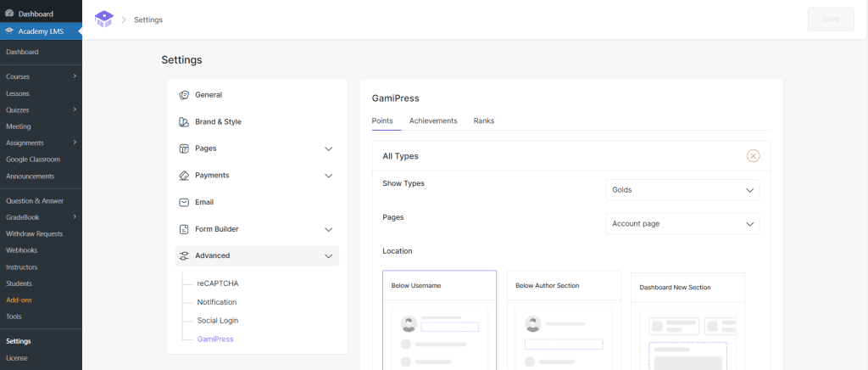Switch to the Achievements tab
Viewport: 868px width, 370px height.
pyautogui.click(x=433, y=121)
